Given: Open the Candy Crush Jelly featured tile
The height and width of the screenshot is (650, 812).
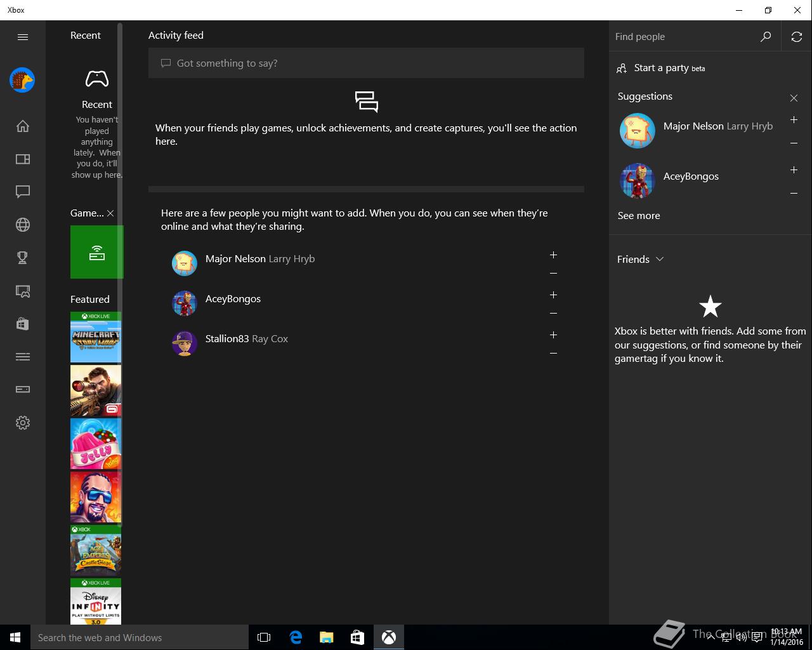Looking at the screenshot, I should pyautogui.click(x=96, y=444).
